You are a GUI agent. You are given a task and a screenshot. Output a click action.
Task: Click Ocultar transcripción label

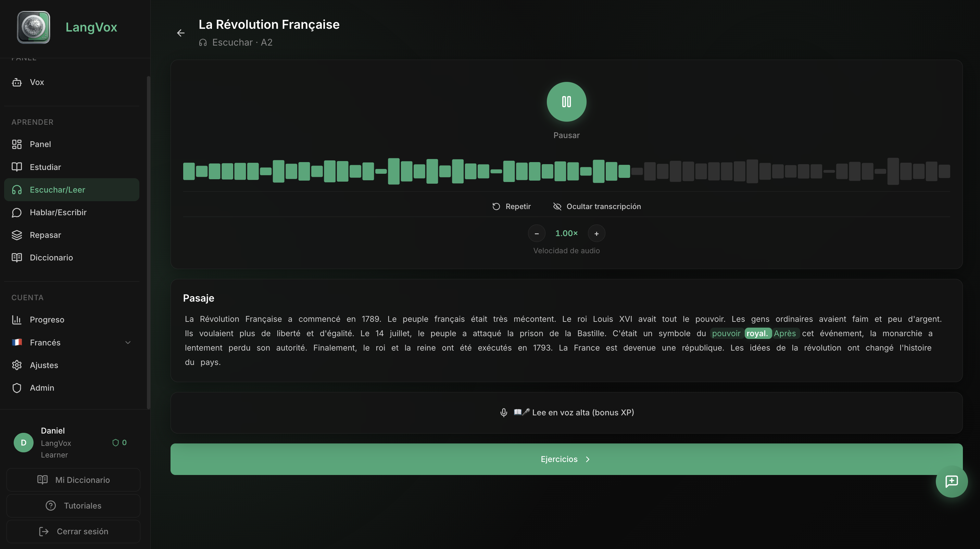[x=604, y=206]
